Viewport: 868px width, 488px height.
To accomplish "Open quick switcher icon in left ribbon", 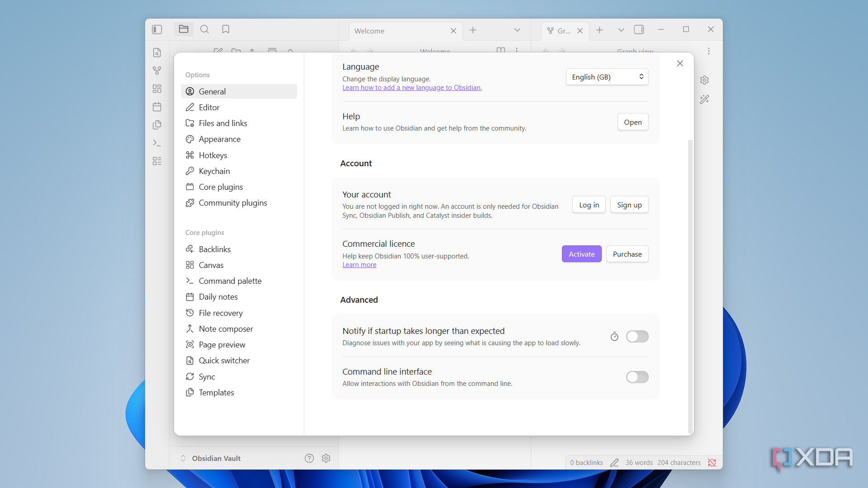I will [x=157, y=53].
